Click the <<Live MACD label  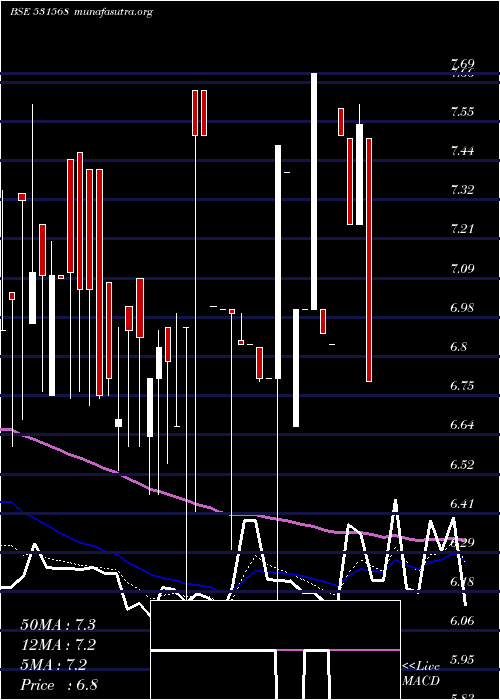coord(421,674)
